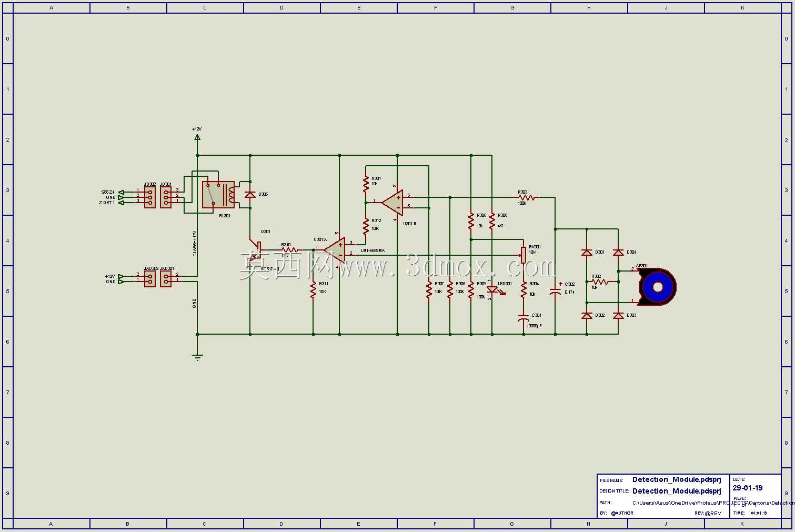Select resistor R301 symbol
Viewport: 795px width, 532px height.
pyautogui.click(x=366, y=184)
